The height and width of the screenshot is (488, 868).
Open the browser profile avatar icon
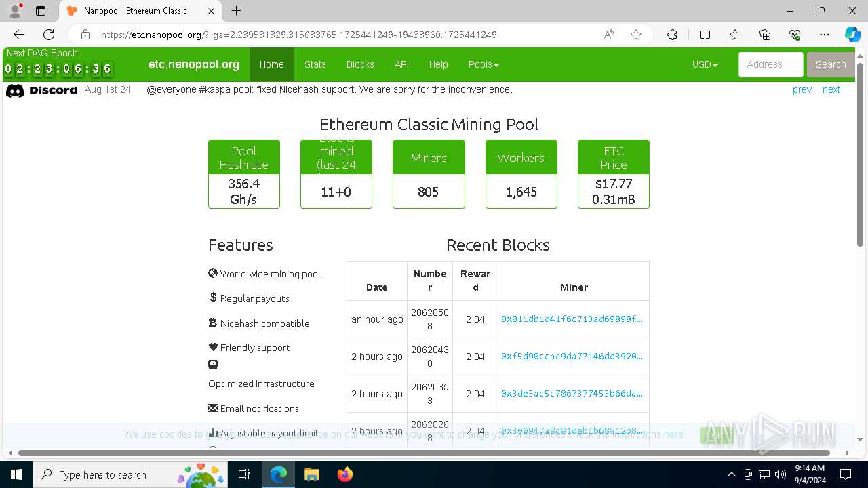pyautogui.click(x=15, y=11)
